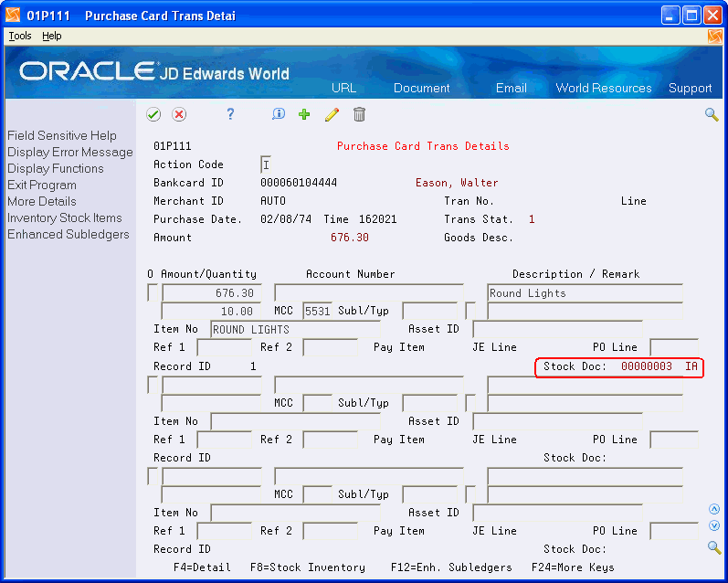
Task: Click the third record's Item No field
Action: (296, 513)
